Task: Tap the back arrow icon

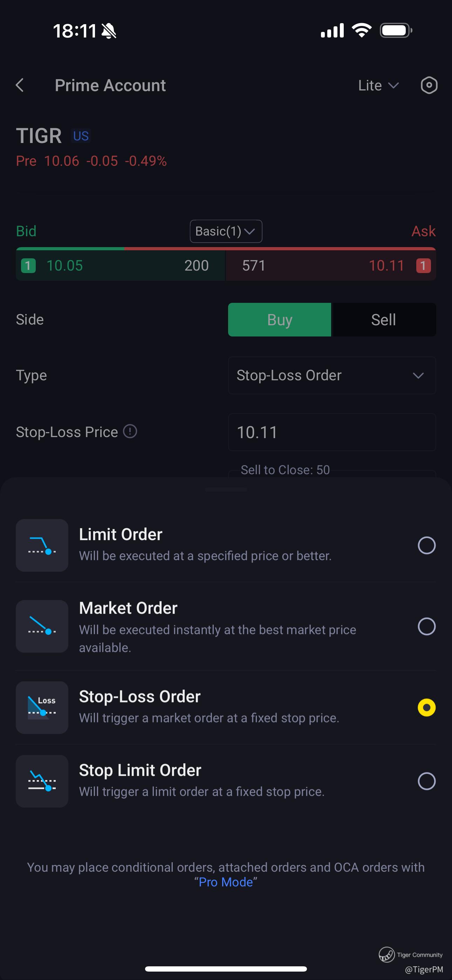Action: pos(20,85)
